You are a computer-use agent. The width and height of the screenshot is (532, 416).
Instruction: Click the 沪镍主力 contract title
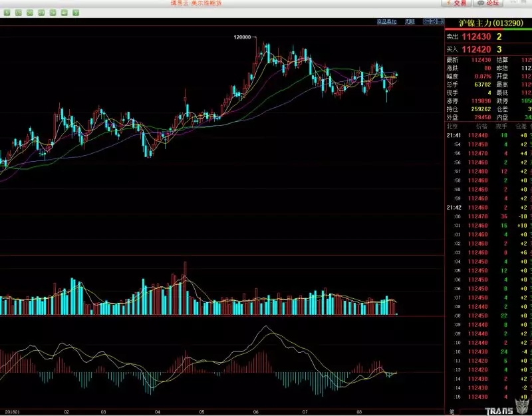point(491,23)
